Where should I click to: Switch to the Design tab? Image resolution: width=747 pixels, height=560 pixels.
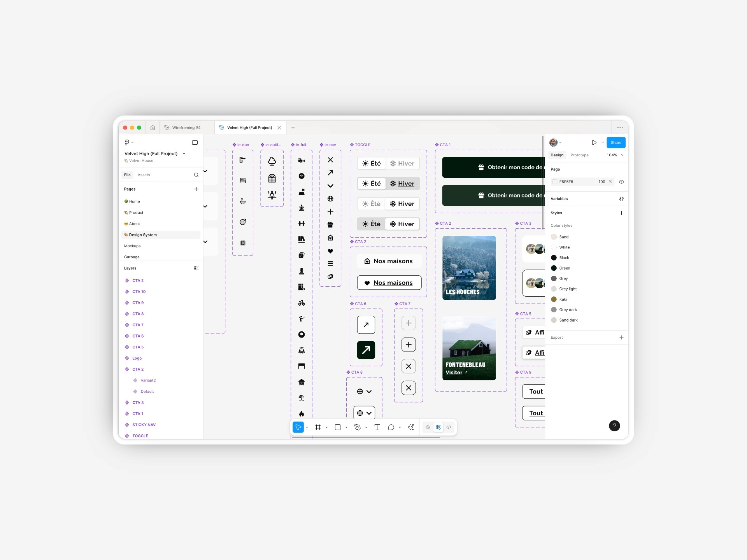(557, 155)
